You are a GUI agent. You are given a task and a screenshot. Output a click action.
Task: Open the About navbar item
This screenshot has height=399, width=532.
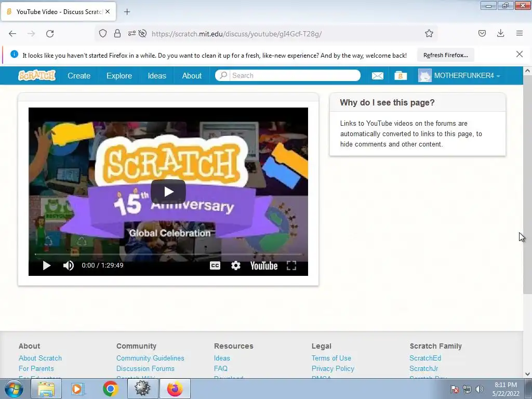(x=192, y=76)
